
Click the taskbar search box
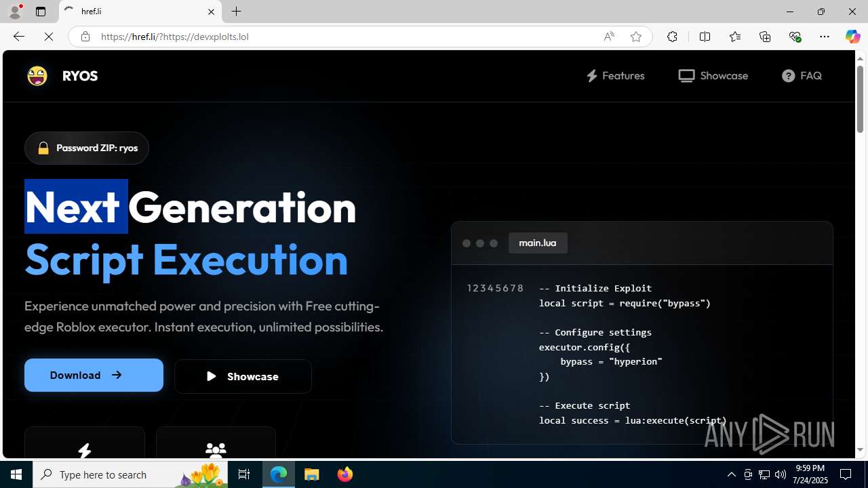(130, 474)
